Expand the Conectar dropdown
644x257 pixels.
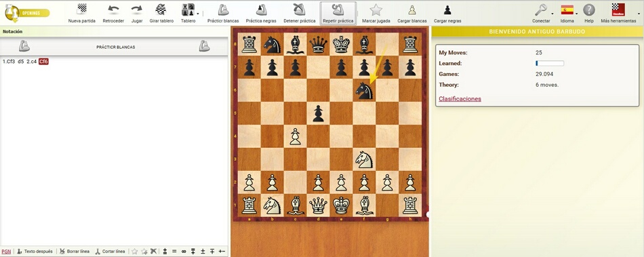(552, 14)
